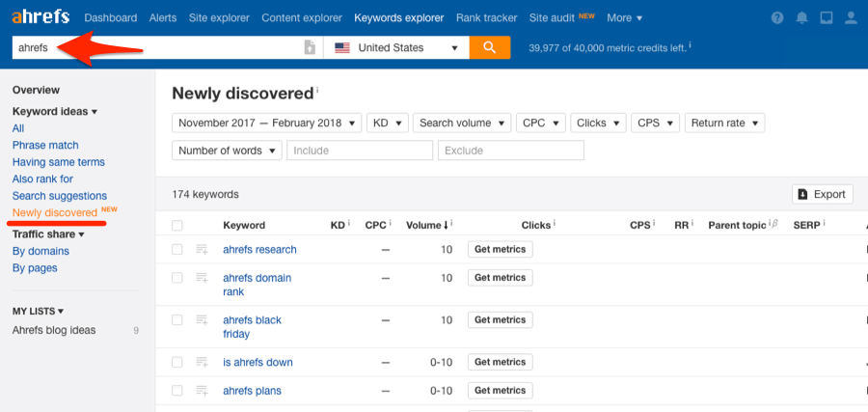Collapse the Traffic share section

(x=48, y=234)
